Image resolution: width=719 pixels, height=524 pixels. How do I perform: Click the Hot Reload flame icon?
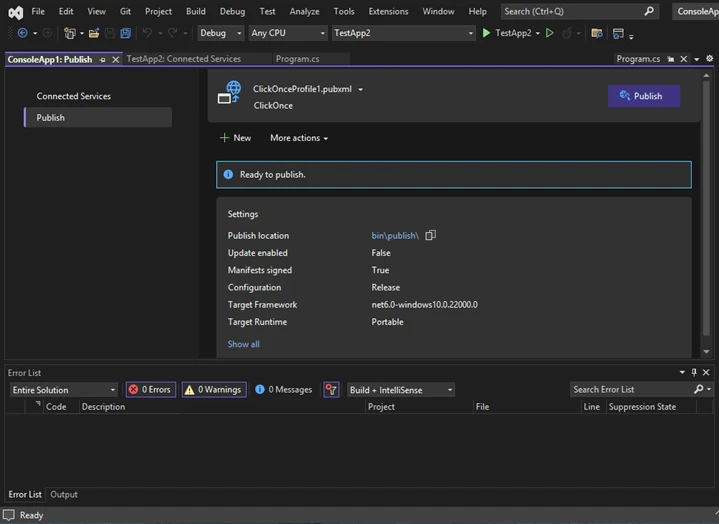(567, 33)
